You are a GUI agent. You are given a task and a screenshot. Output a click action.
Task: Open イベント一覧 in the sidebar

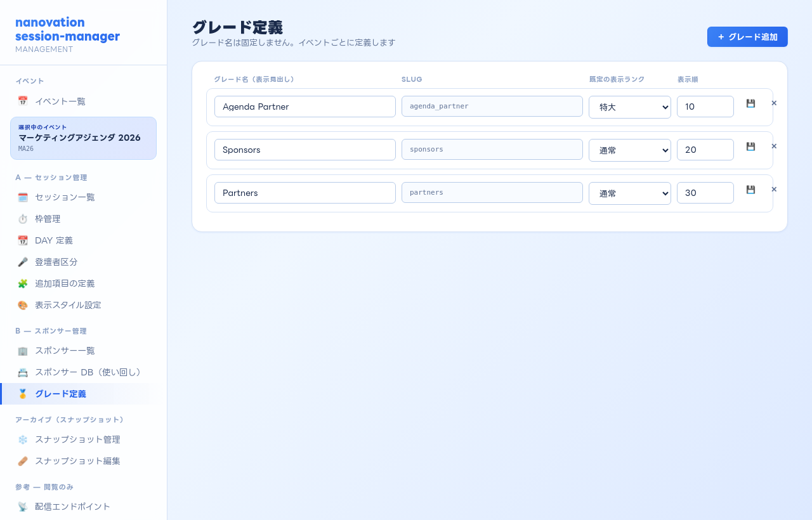click(x=84, y=101)
